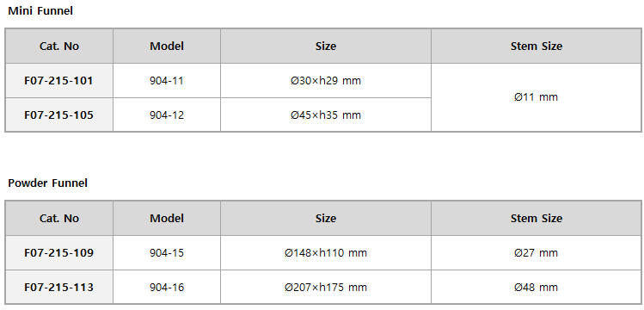The image size is (644, 310).
Task: Click model 904-15 cell
Action: click(167, 253)
